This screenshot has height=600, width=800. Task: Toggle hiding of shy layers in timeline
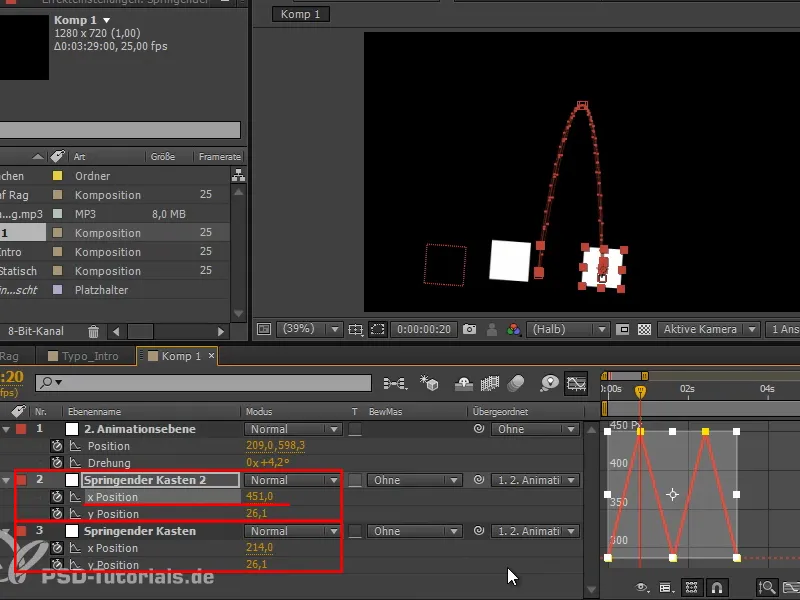463,383
